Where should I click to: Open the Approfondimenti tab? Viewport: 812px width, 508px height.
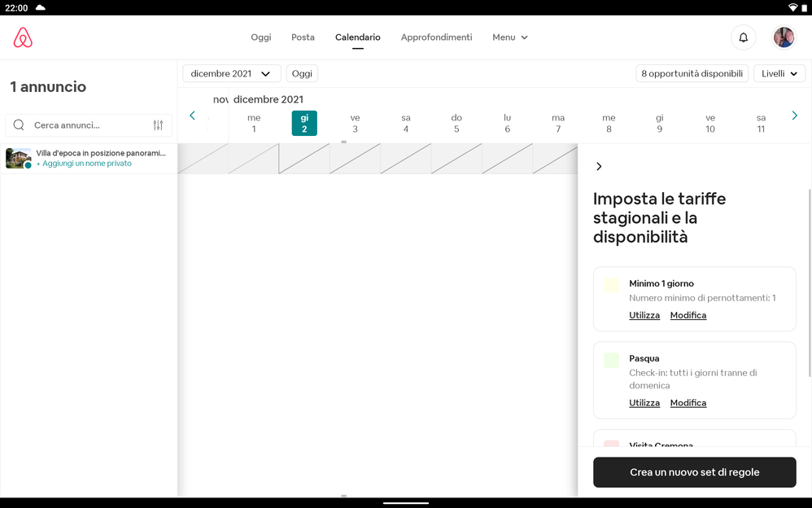click(436, 37)
